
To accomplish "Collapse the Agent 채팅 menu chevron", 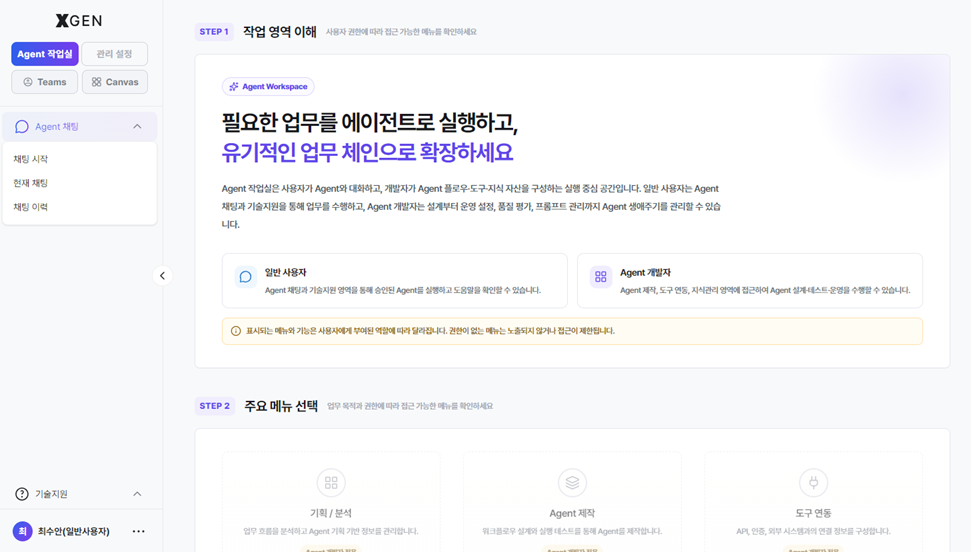I will (137, 126).
